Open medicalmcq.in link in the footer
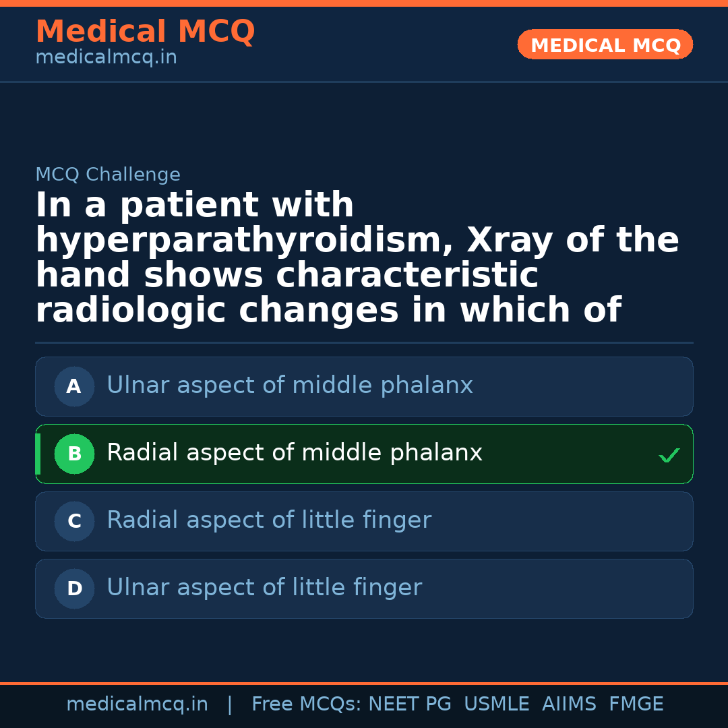The width and height of the screenshot is (728, 728). pyautogui.click(x=137, y=704)
